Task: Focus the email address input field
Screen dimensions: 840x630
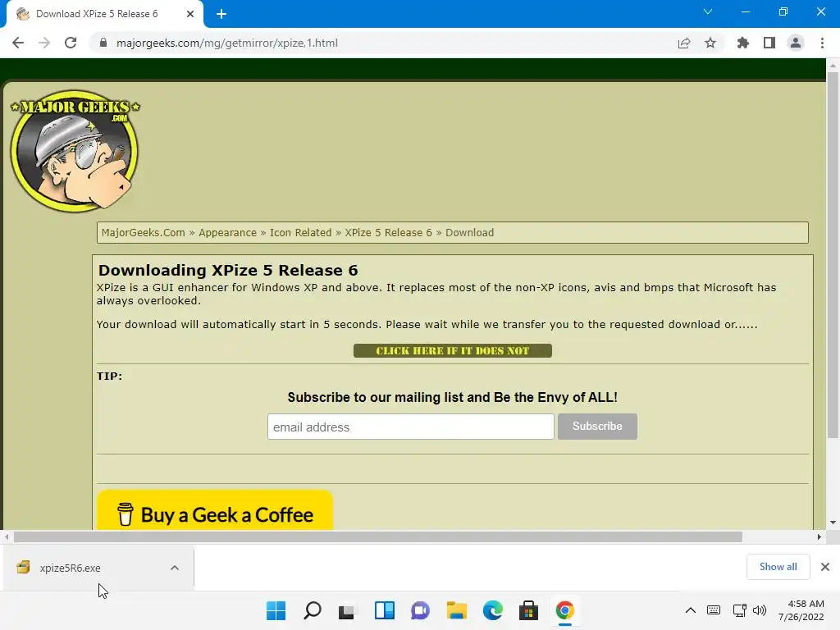Action: (411, 427)
